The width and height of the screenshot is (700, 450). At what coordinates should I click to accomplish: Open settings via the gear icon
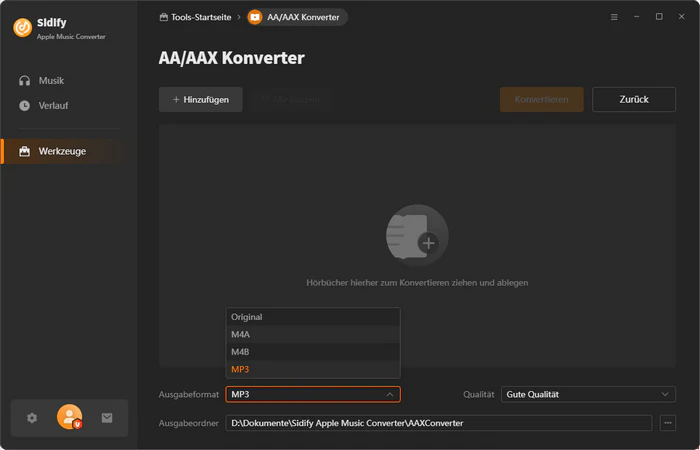(32, 418)
